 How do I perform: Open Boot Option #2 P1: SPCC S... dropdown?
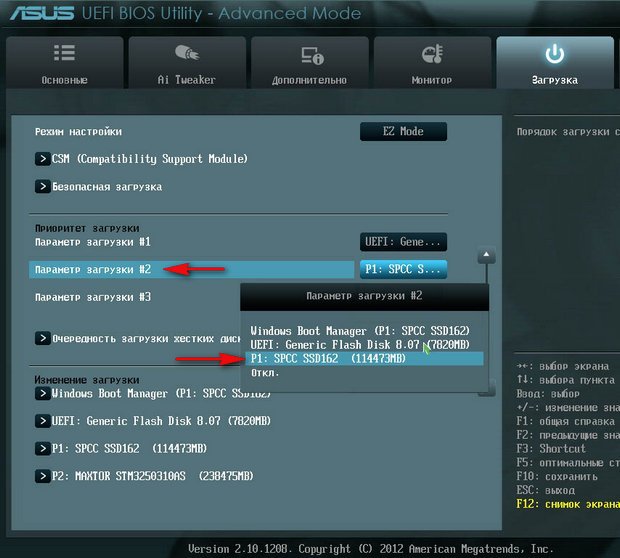pyautogui.click(x=403, y=269)
